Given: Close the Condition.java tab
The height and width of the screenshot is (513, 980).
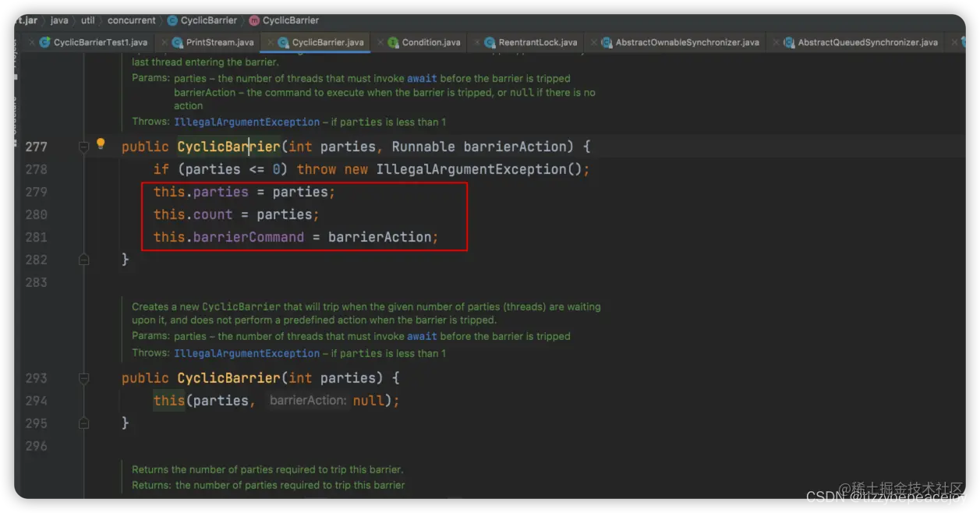Looking at the screenshot, I should (380, 43).
